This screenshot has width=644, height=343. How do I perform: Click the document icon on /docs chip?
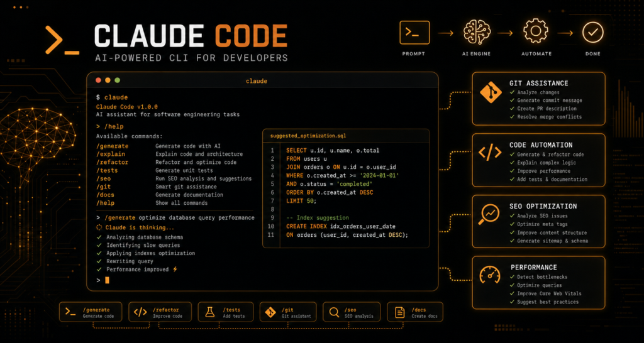pyautogui.click(x=399, y=313)
